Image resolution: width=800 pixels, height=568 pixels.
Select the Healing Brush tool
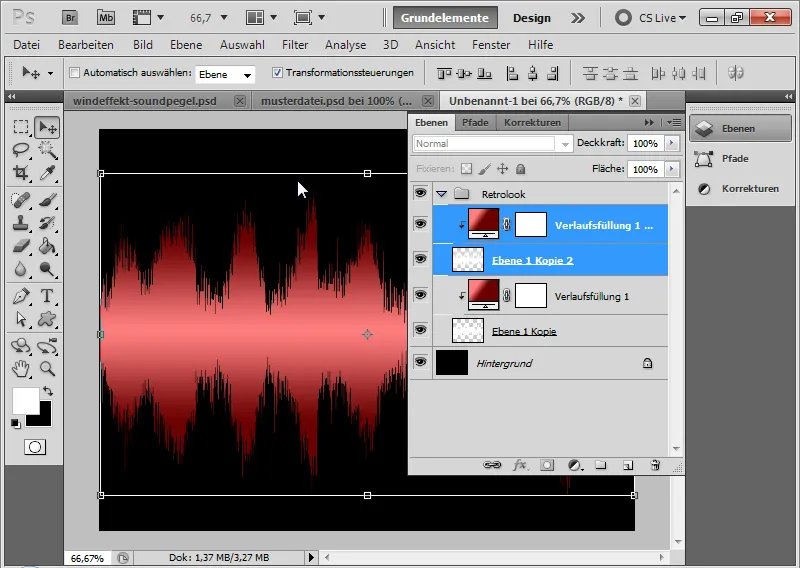[x=21, y=200]
